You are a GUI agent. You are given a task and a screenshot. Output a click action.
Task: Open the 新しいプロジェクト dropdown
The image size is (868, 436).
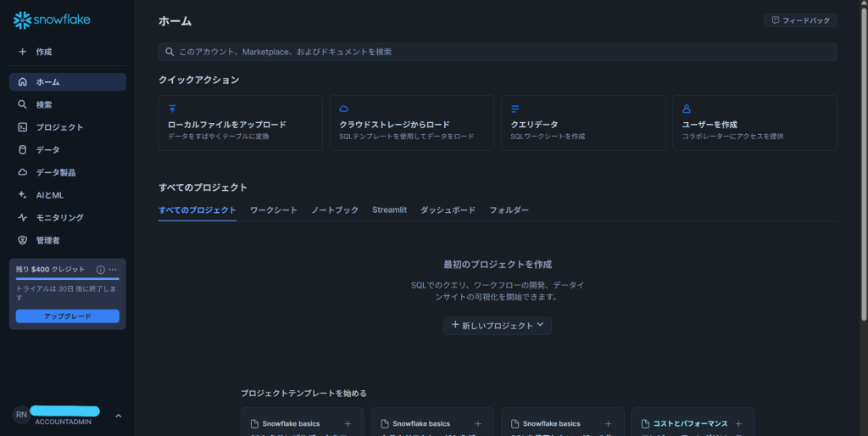coord(497,326)
